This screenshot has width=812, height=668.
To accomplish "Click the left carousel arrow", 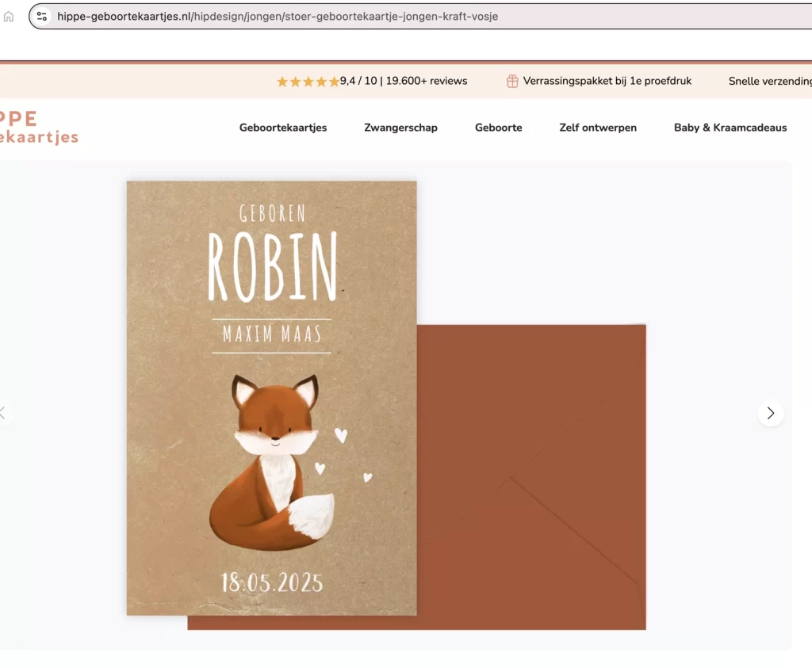I will [3, 412].
